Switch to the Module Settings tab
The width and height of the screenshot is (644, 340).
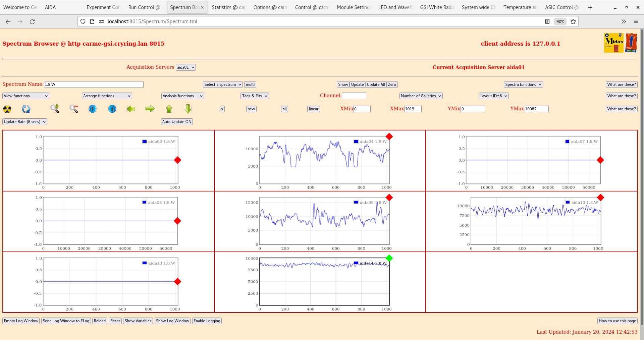coord(354,7)
